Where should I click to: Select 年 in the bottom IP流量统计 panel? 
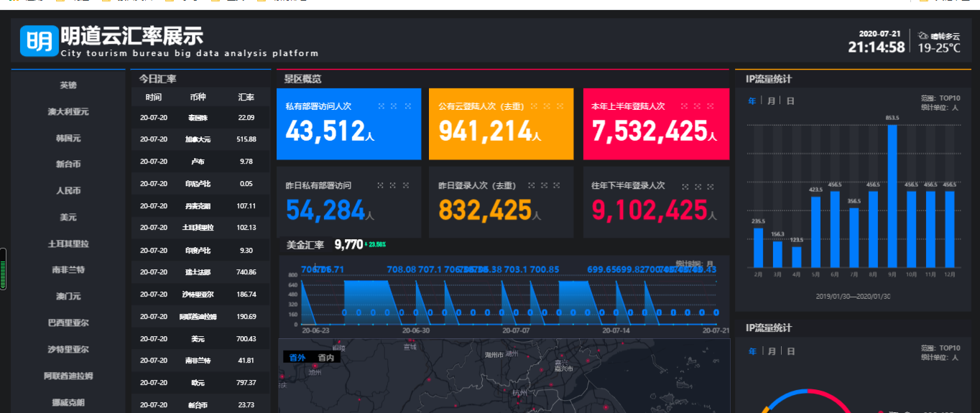(752, 351)
